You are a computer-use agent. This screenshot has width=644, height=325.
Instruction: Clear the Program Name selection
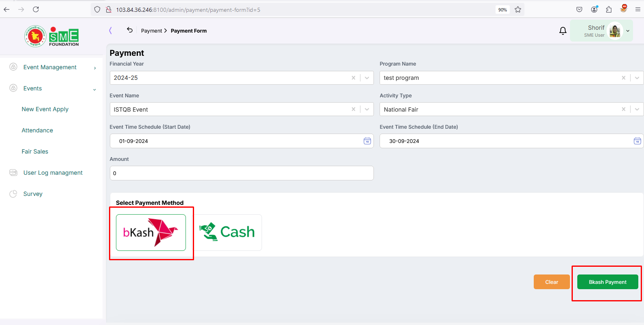pyautogui.click(x=624, y=78)
